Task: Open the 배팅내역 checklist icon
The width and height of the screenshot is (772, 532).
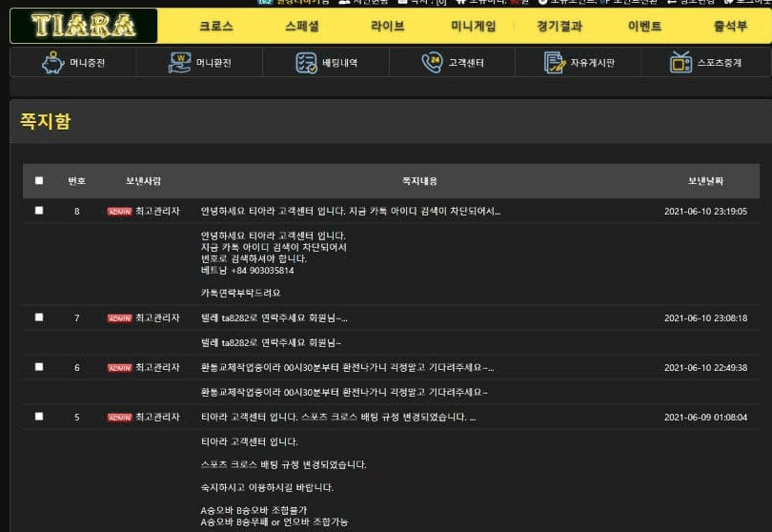Action: tap(306, 63)
